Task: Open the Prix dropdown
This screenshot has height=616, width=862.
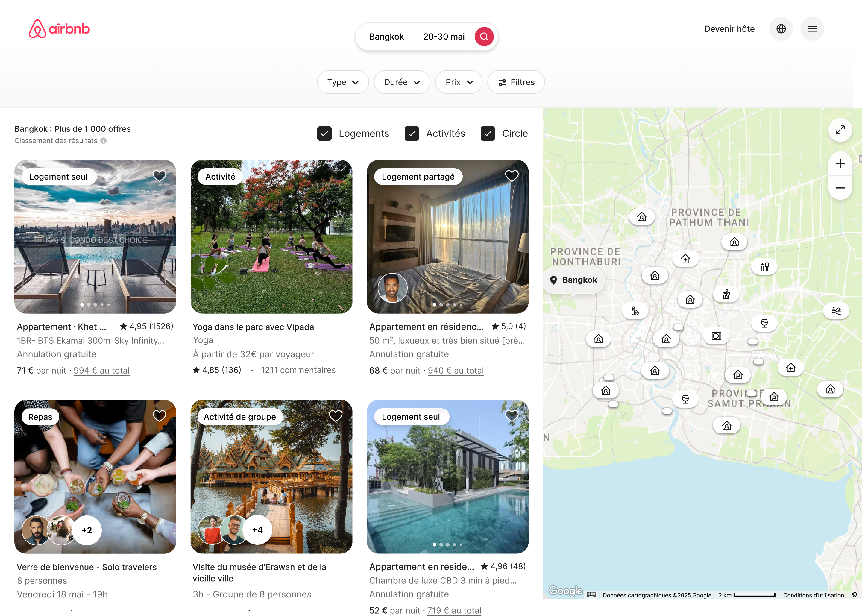Action: [x=459, y=82]
